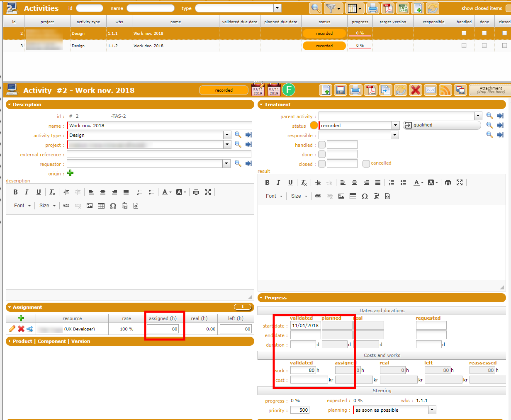
Task: Click the qualified status transition button
Action: pyautogui.click(x=442, y=125)
